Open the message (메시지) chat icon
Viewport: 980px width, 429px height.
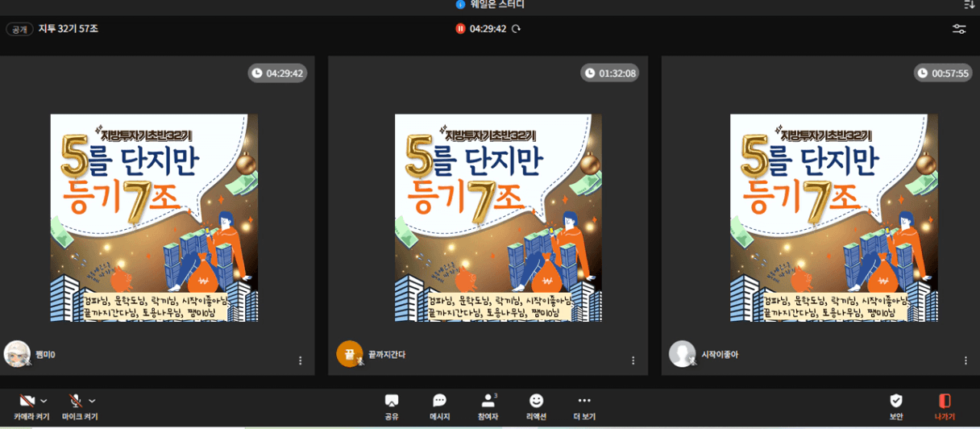(439, 406)
